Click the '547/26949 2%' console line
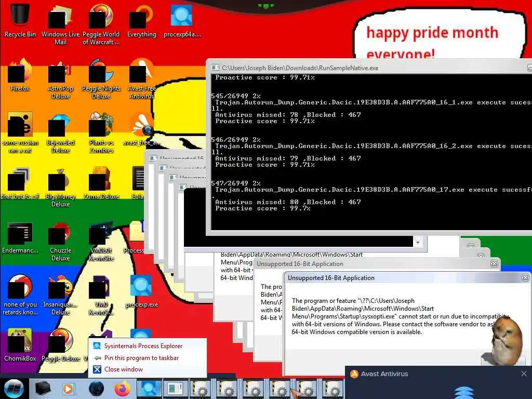The height and width of the screenshot is (399, 532). pyautogui.click(x=236, y=183)
